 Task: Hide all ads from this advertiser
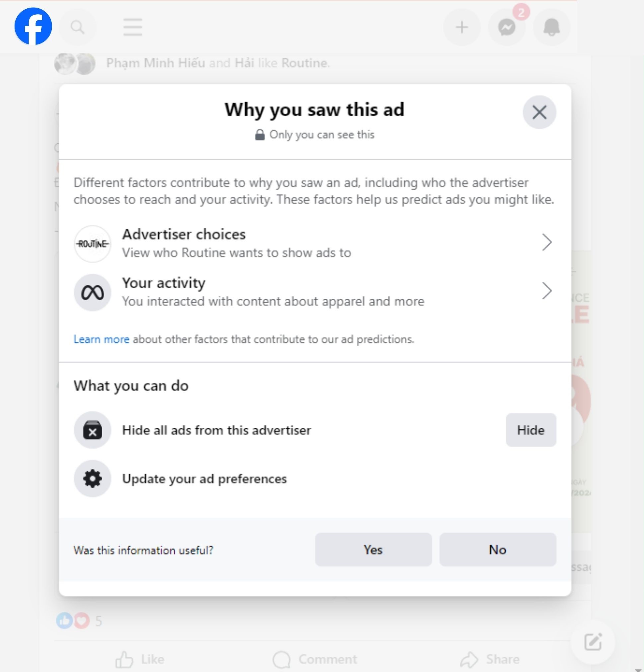pos(530,430)
